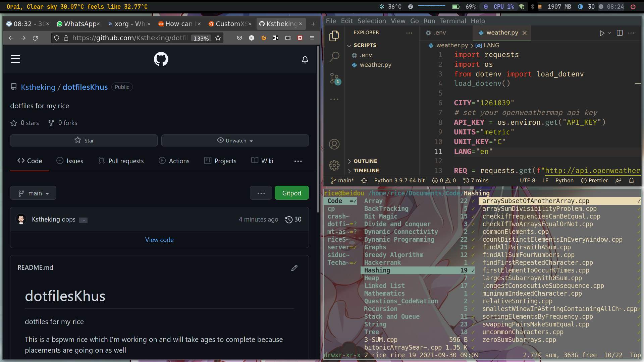Open the Source Control panel in VS Code
Viewport: 644px width, 362px height.
point(334,79)
